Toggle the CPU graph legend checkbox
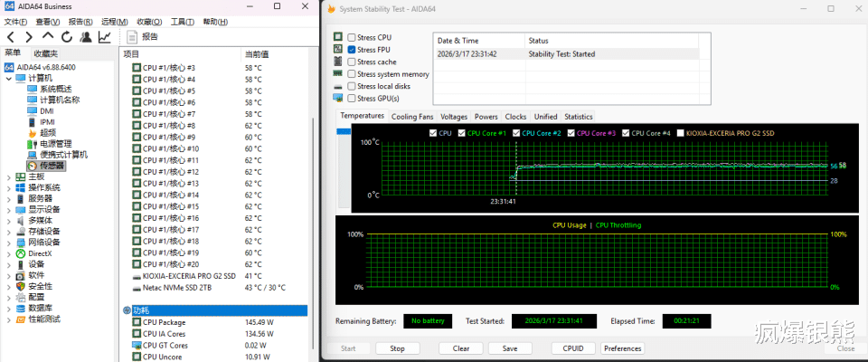The height and width of the screenshot is (362, 868). pos(433,133)
